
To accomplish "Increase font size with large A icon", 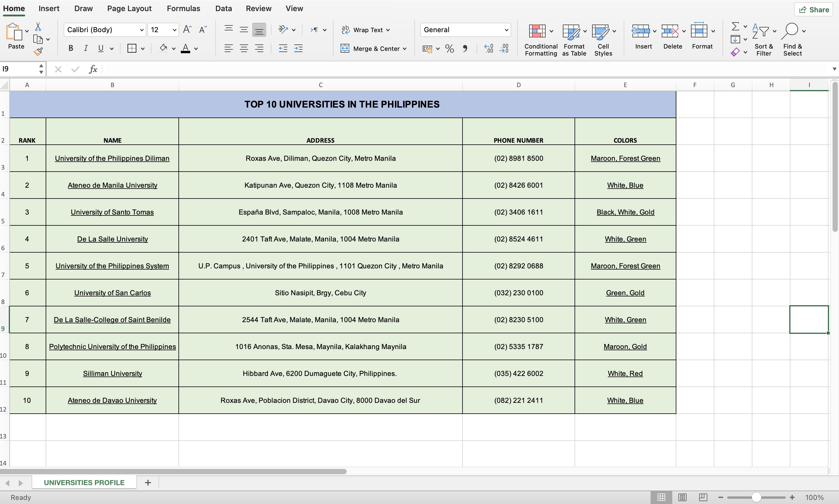I will [187, 30].
